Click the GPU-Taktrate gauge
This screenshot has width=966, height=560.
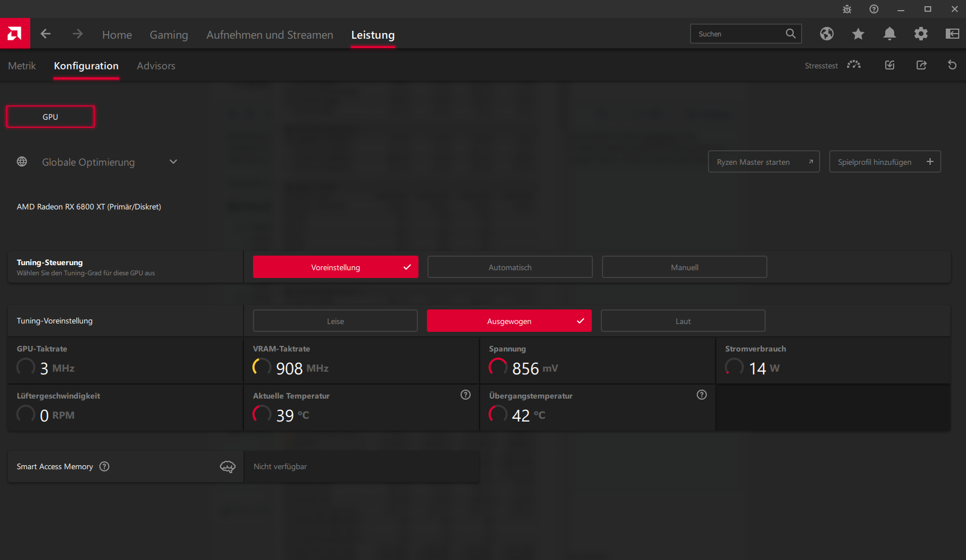(26, 367)
